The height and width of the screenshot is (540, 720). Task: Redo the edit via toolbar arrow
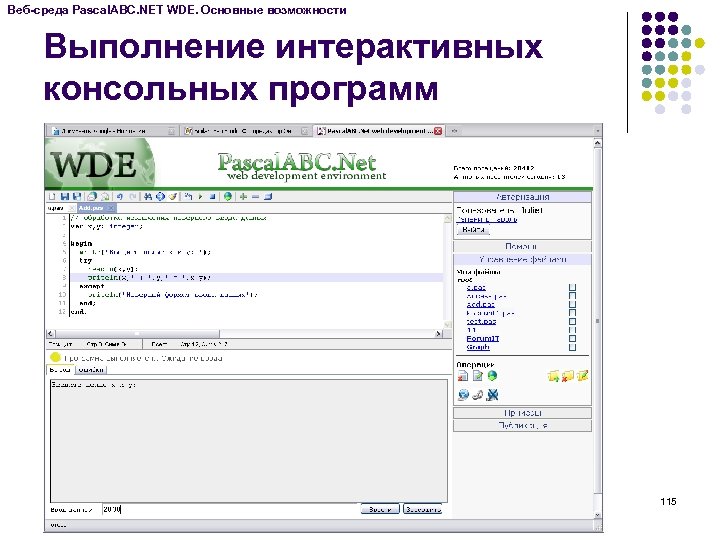(133, 197)
